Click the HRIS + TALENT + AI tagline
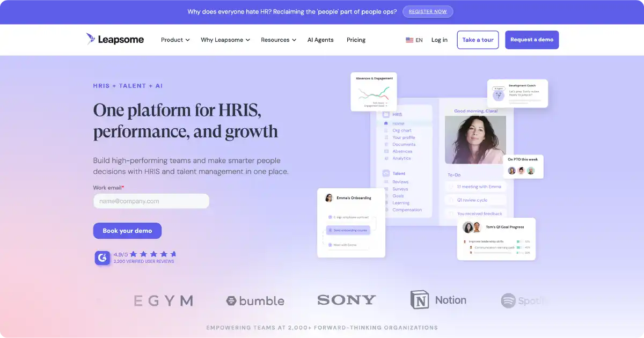644x338 pixels. click(x=128, y=86)
